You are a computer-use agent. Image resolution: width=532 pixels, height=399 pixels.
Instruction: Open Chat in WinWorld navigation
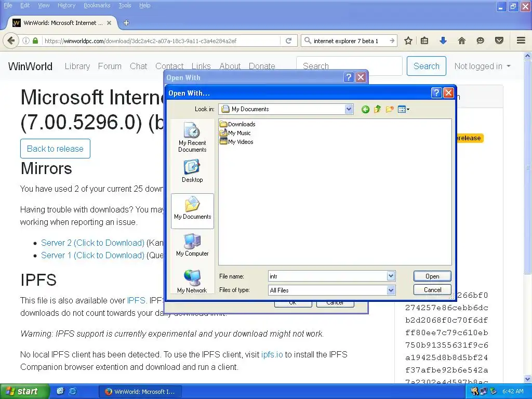(138, 66)
